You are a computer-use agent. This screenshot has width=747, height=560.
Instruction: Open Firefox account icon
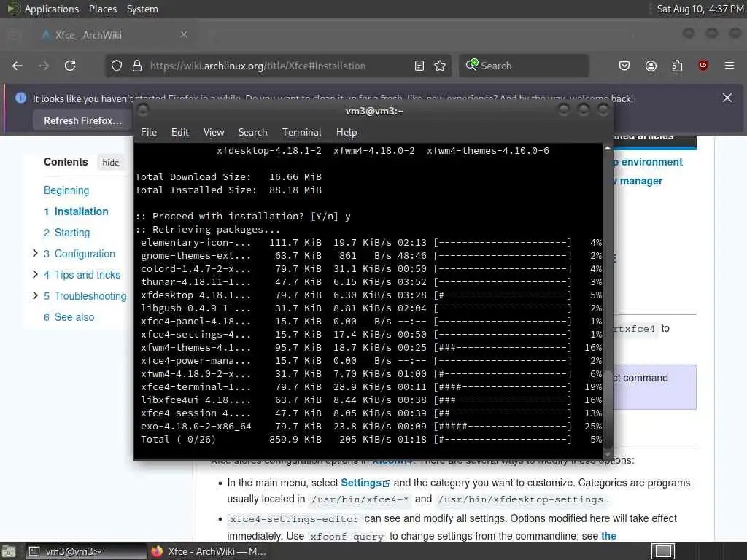pos(651,66)
